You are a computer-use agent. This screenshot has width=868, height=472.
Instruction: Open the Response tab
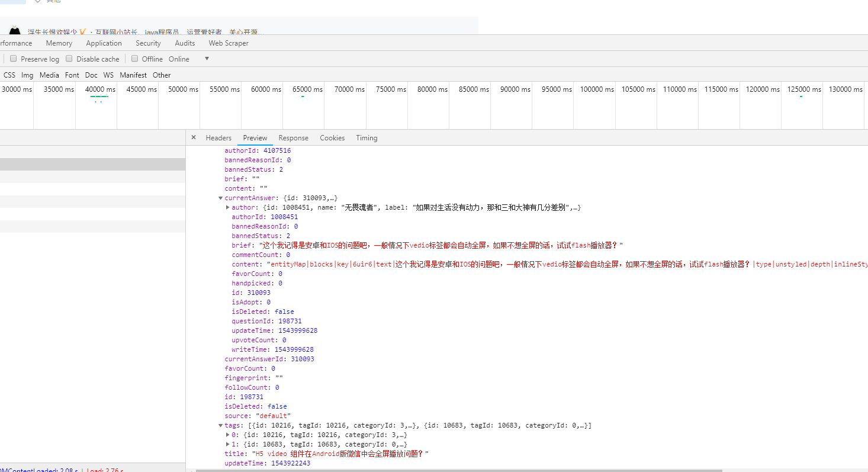point(293,138)
